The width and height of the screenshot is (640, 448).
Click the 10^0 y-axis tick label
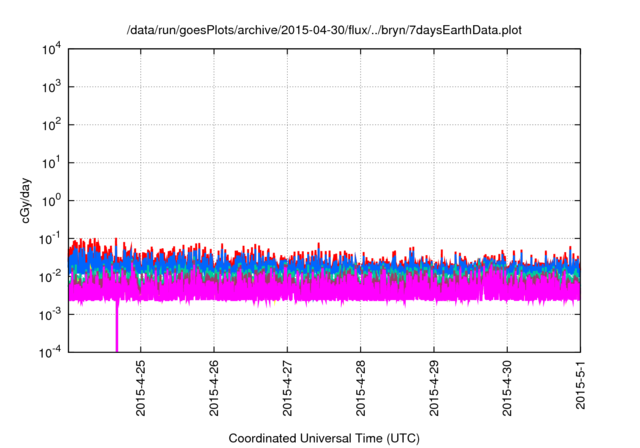[51, 201]
